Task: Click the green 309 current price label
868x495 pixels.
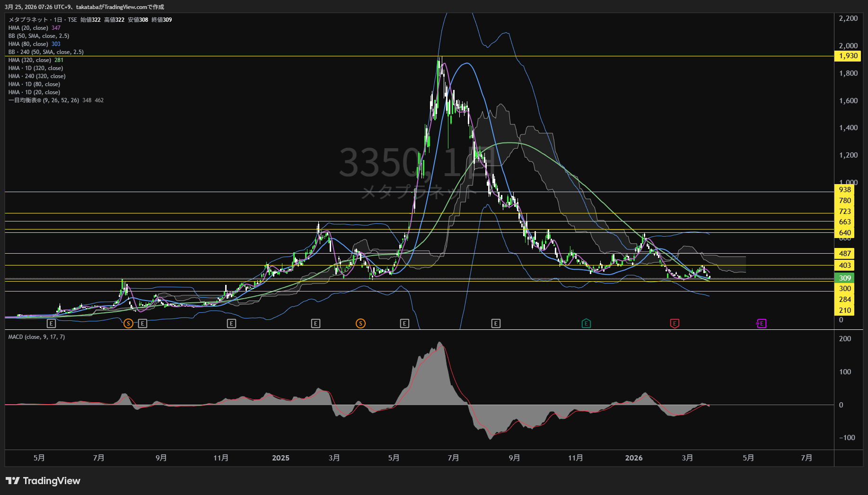Action: tap(845, 278)
